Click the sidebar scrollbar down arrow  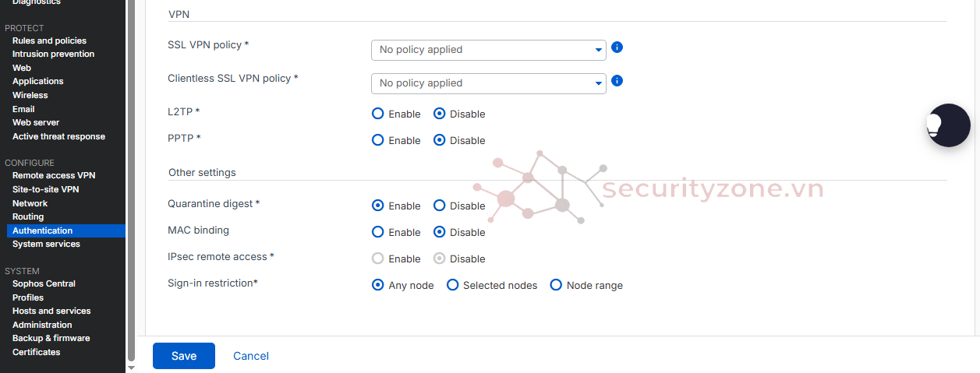point(131,367)
